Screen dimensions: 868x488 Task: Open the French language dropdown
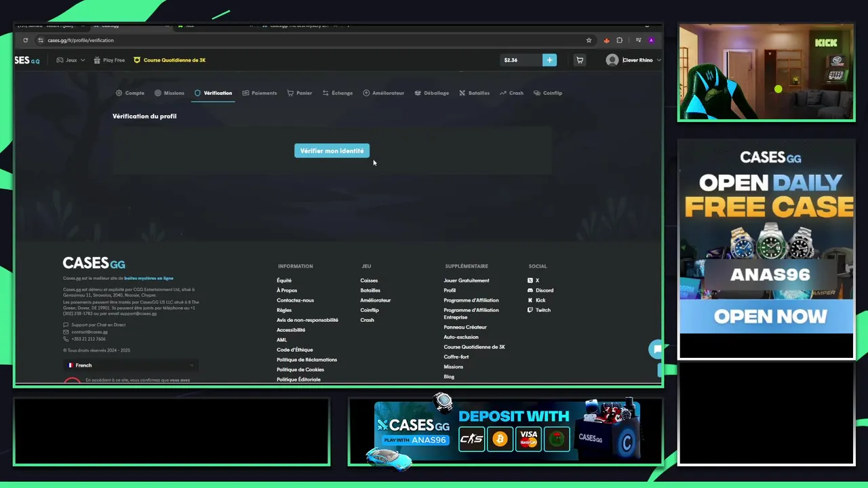(131, 365)
